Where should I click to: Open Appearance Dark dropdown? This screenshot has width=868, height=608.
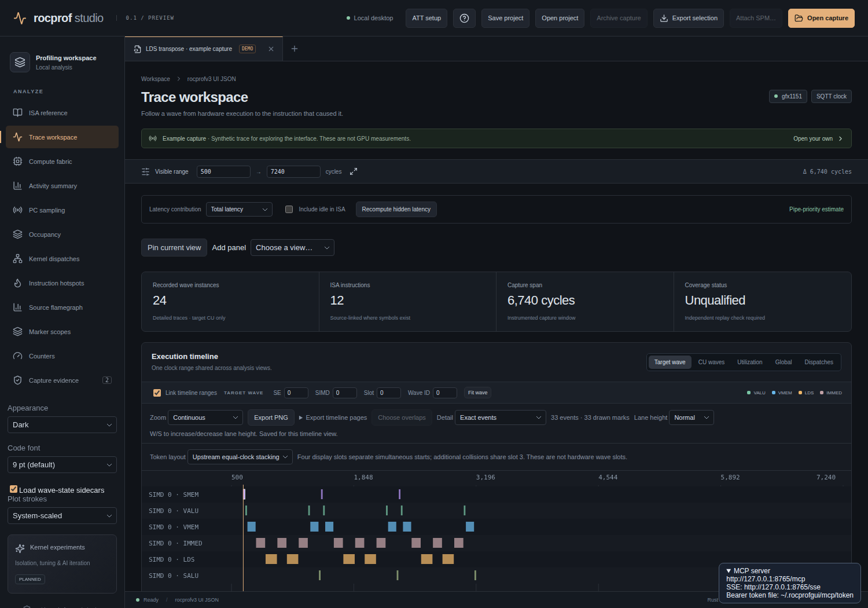tap(62, 424)
